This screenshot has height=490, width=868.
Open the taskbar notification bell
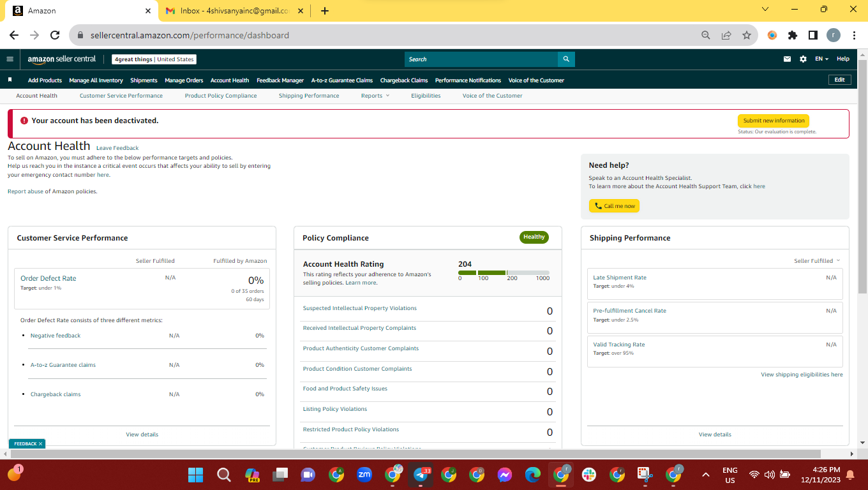pyautogui.click(x=850, y=475)
